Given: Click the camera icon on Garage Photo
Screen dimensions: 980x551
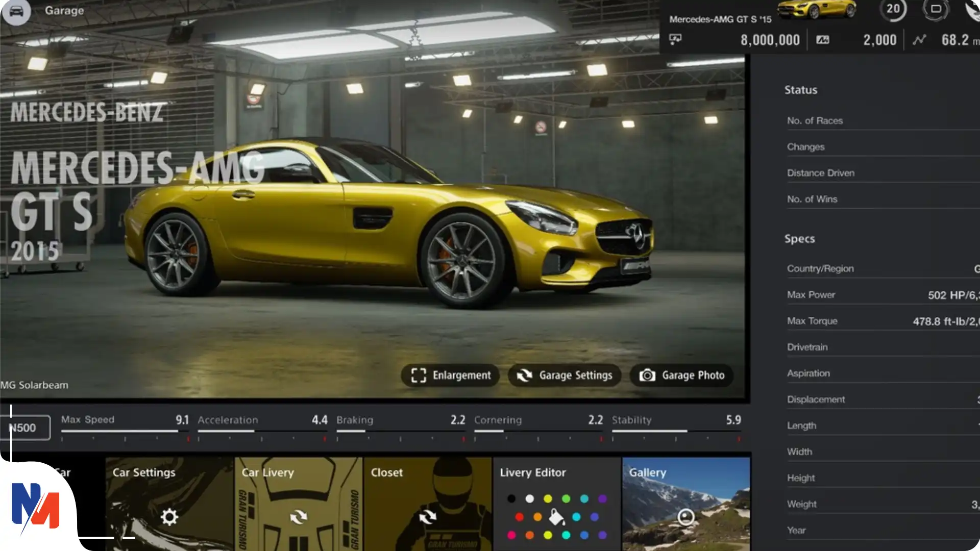Looking at the screenshot, I should [x=647, y=375].
